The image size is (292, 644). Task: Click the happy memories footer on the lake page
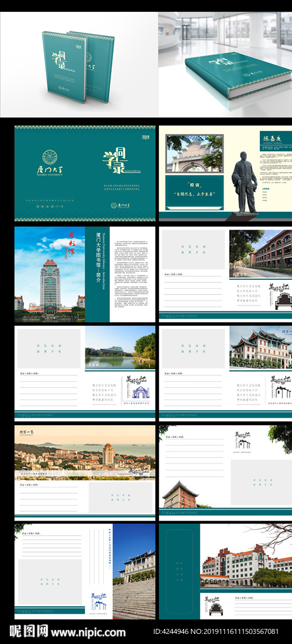(35, 415)
